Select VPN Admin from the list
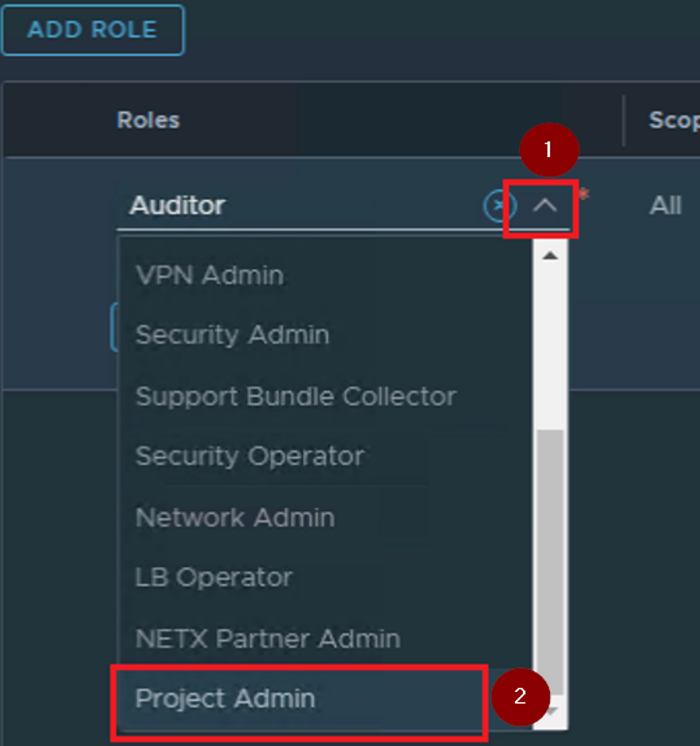This screenshot has width=700, height=746. coord(210,275)
